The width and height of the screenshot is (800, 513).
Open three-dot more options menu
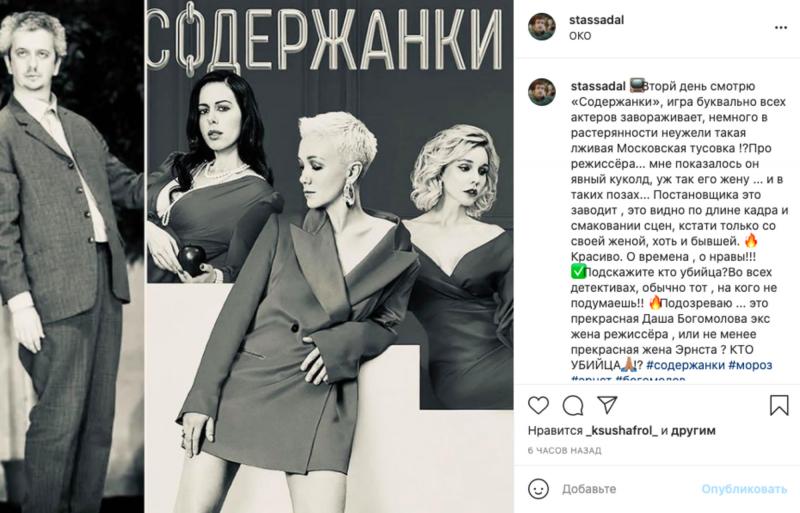[781, 28]
